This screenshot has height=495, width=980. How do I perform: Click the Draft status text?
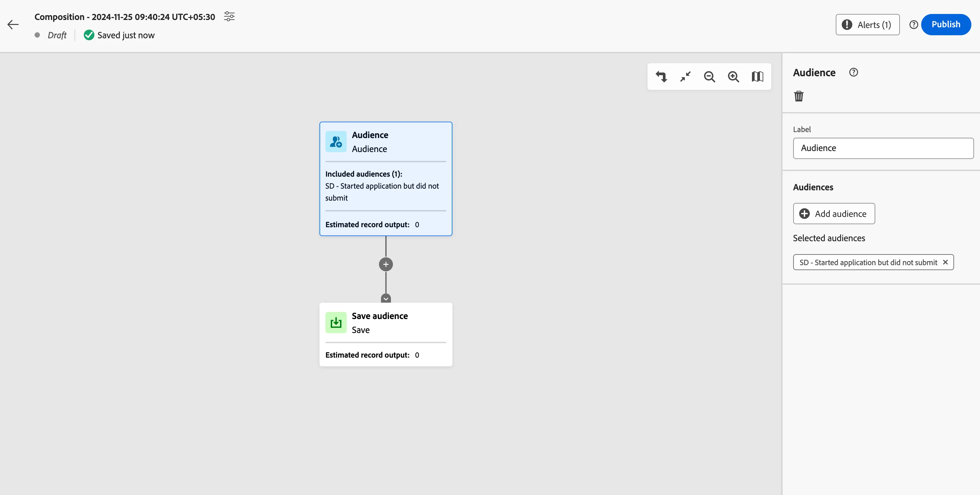[57, 35]
